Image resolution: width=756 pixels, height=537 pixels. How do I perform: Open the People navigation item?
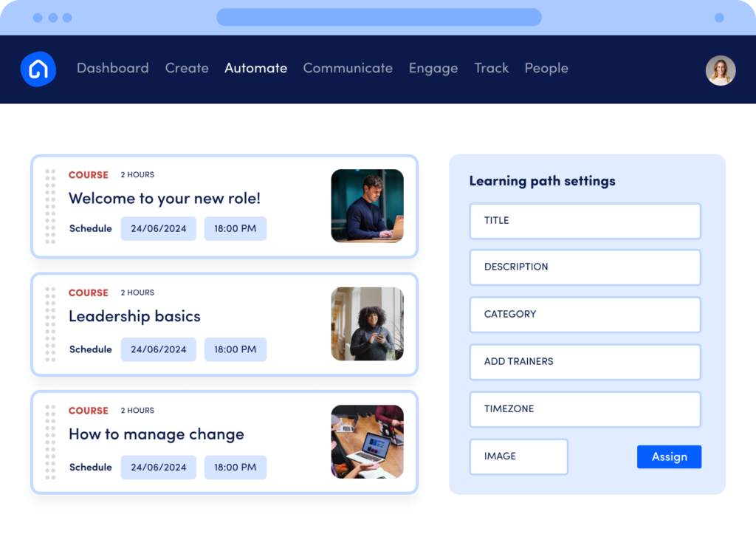pyautogui.click(x=546, y=68)
